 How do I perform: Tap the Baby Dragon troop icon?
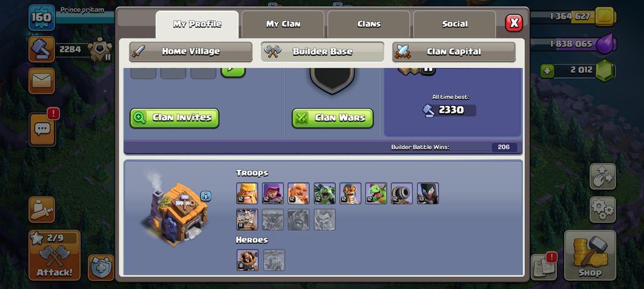pos(376,193)
